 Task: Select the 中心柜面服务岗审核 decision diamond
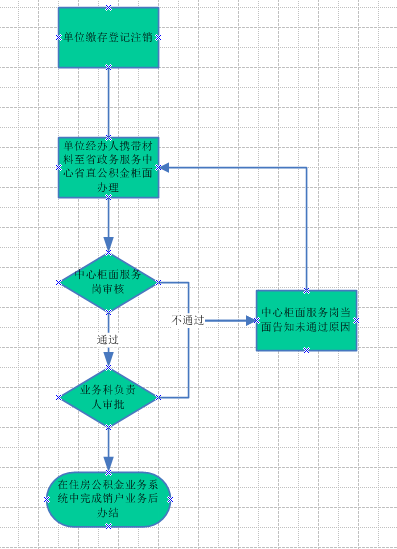[109, 282]
